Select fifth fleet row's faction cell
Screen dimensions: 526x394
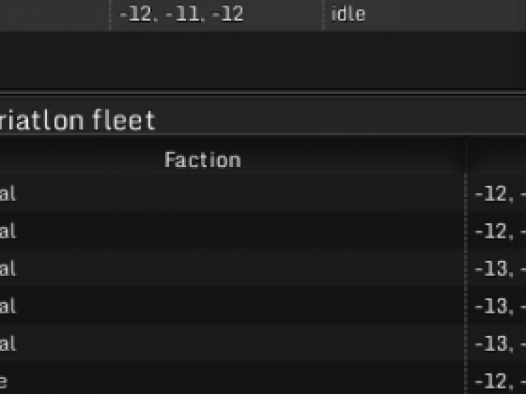[232, 343]
